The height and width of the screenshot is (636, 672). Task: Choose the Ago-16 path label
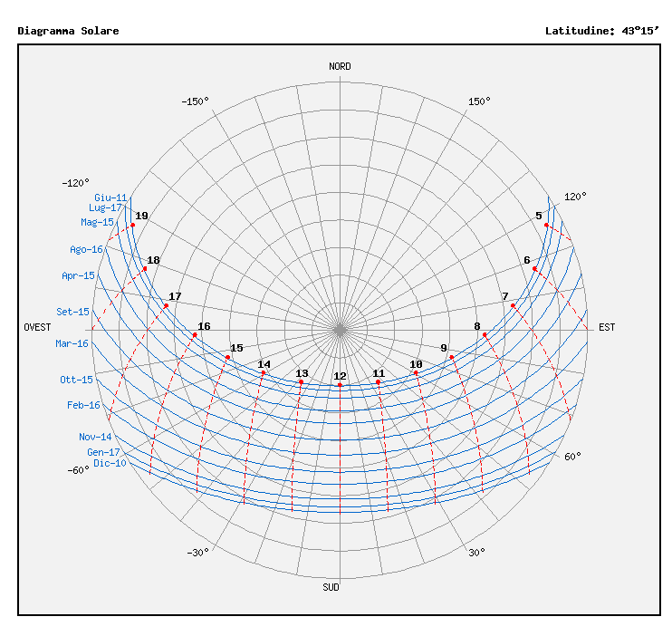pos(86,249)
